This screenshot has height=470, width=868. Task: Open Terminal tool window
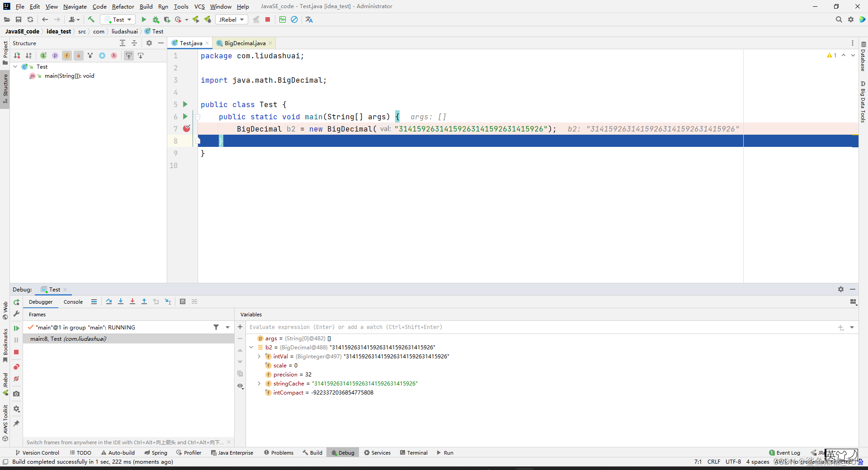point(414,452)
